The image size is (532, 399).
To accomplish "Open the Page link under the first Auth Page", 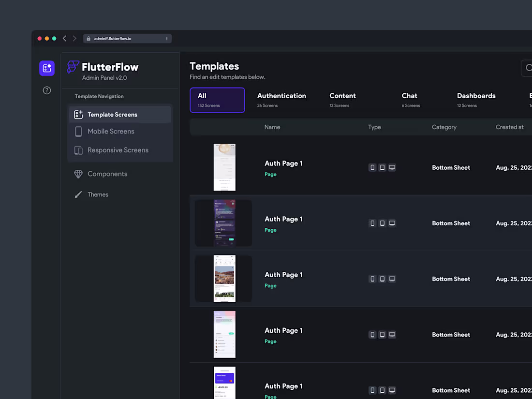I will [x=270, y=174].
